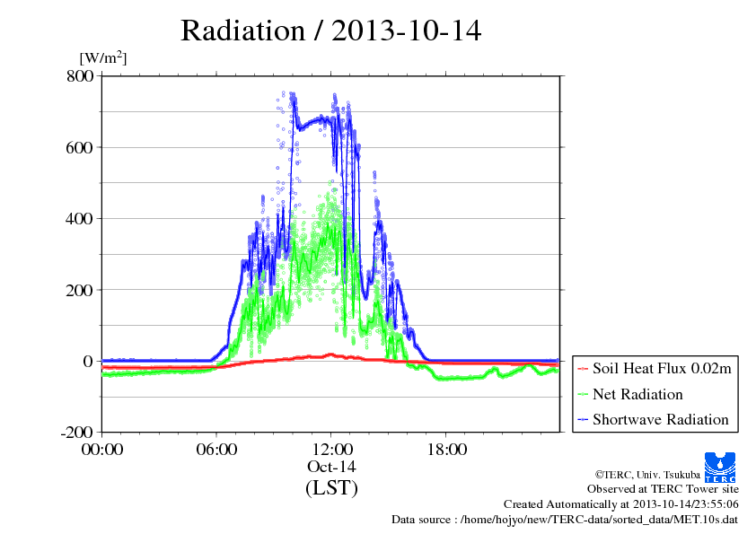
Task: Click the (LST) timezone label
Action: pos(331,489)
